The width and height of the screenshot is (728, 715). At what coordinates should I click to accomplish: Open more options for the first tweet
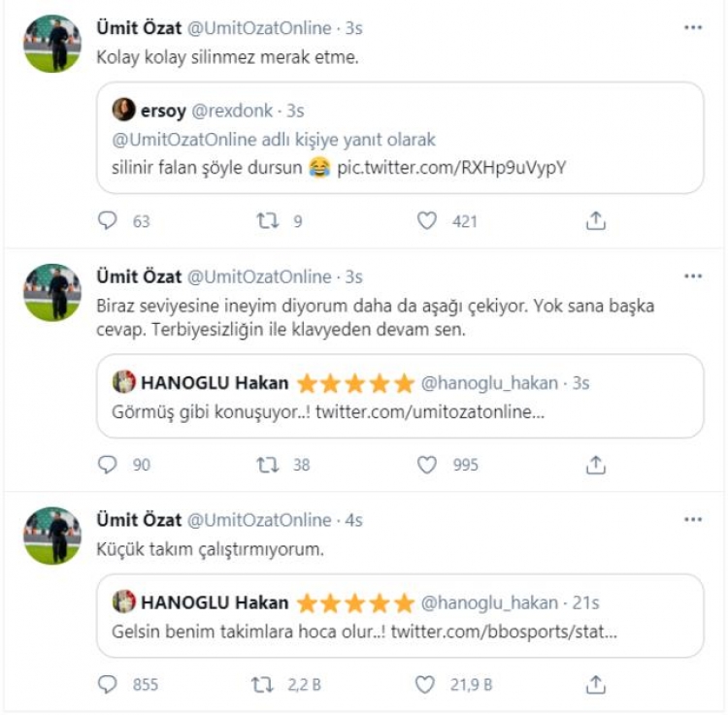(692, 28)
